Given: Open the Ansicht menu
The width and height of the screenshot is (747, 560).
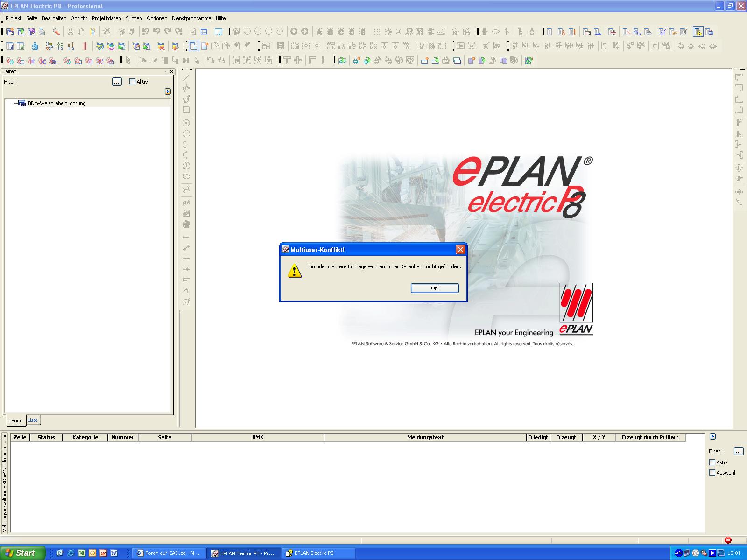Looking at the screenshot, I should pos(79,18).
